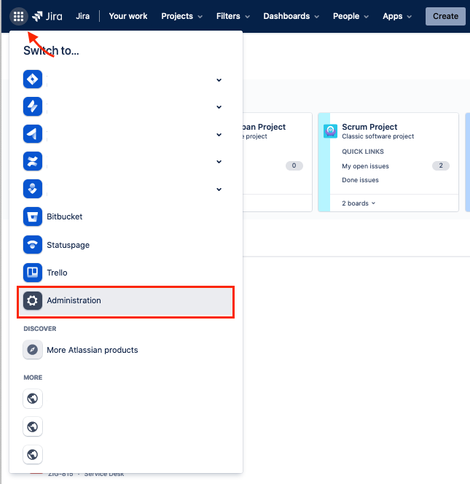Expand the Opsgenie row chevron

[219, 189]
